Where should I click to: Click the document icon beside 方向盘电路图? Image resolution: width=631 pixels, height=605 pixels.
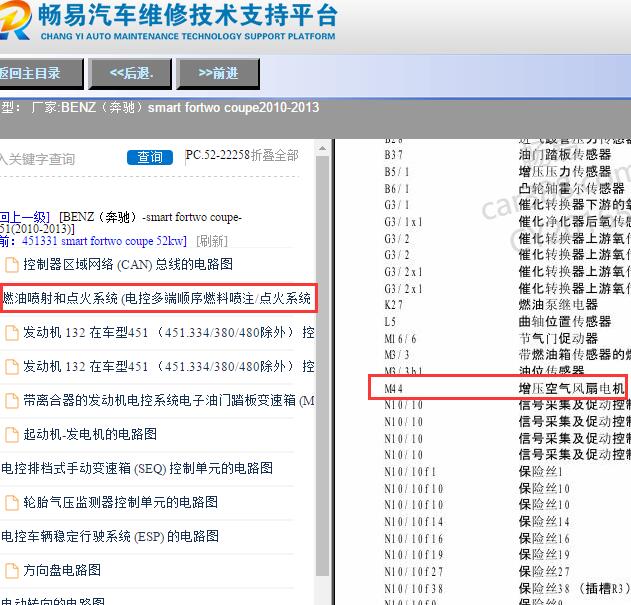(11, 570)
